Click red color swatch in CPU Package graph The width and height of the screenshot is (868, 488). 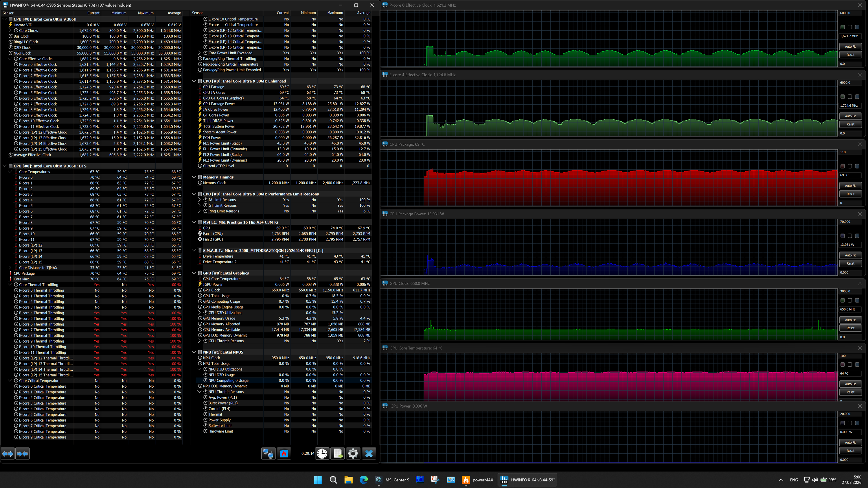(842, 166)
